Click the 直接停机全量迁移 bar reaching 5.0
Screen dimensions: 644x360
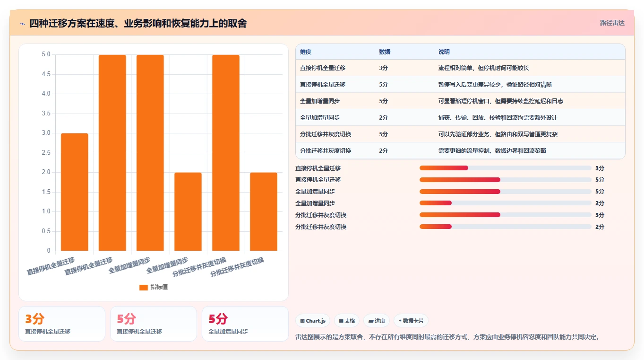point(112,153)
